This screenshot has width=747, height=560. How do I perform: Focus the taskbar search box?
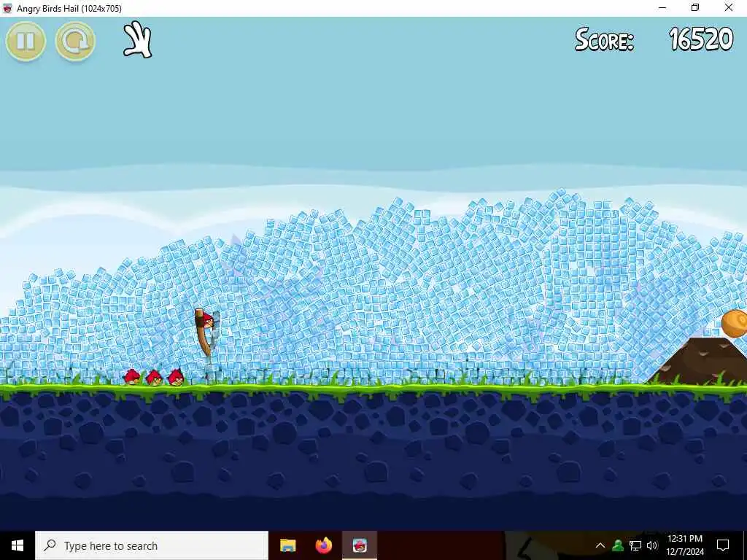pos(152,545)
